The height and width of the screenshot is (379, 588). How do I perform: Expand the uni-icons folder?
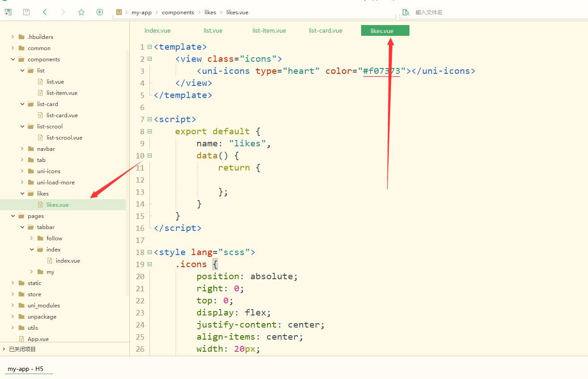tap(22, 171)
